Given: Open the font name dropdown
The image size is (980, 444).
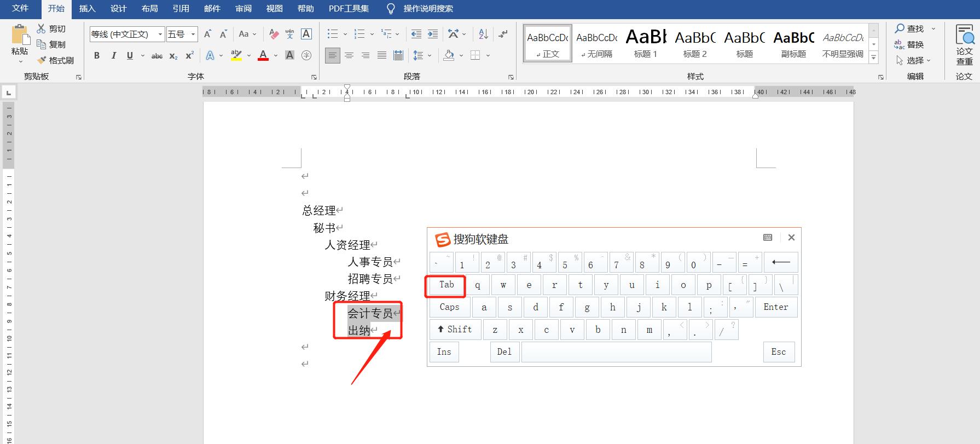Looking at the screenshot, I should click(x=160, y=34).
